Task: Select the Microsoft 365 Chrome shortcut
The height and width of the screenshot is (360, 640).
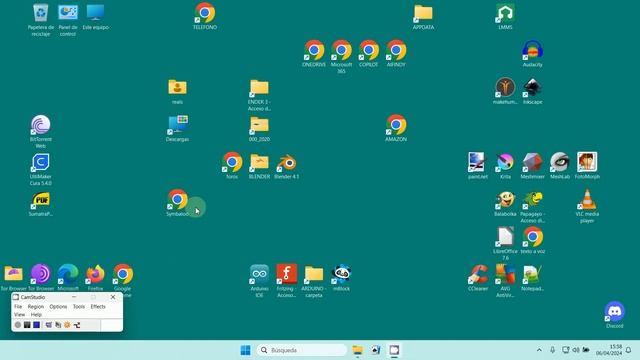Action: pyautogui.click(x=341, y=56)
